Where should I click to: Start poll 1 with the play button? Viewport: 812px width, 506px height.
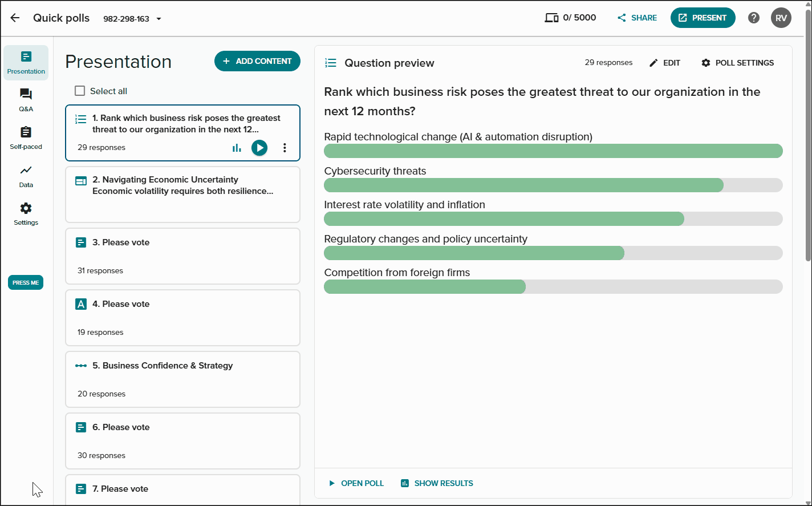259,148
